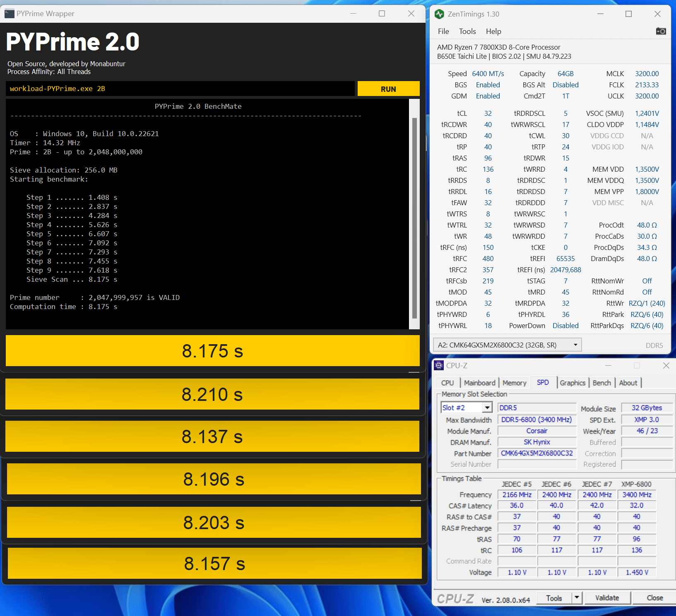Click the CPU-Z title bar icon
This screenshot has height=616, width=676.
[x=439, y=365]
